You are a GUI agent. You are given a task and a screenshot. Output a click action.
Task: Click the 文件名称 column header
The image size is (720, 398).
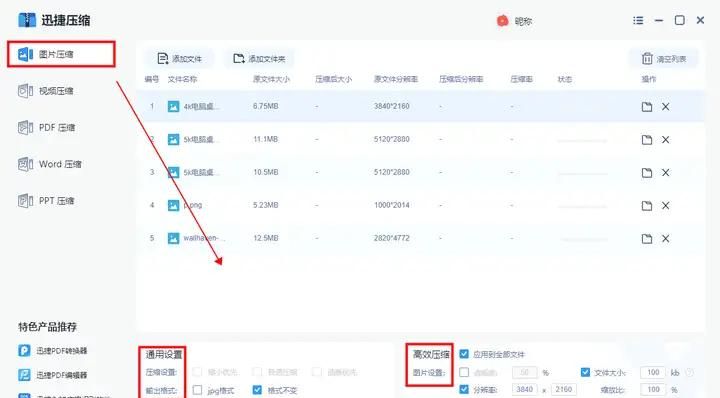[x=182, y=79]
